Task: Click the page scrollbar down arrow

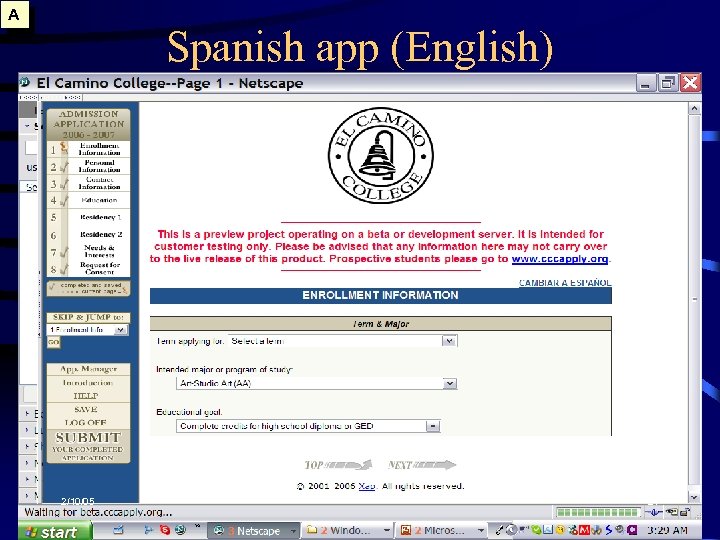Action: pos(694,497)
